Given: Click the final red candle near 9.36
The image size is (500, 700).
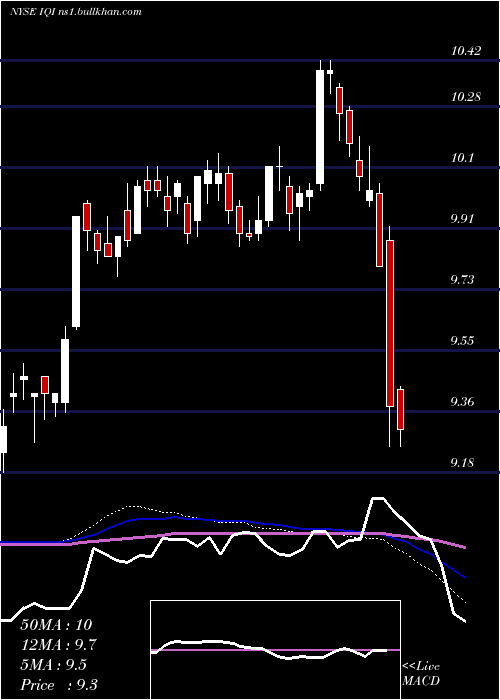Looking at the screenshot, I should click(400, 409).
